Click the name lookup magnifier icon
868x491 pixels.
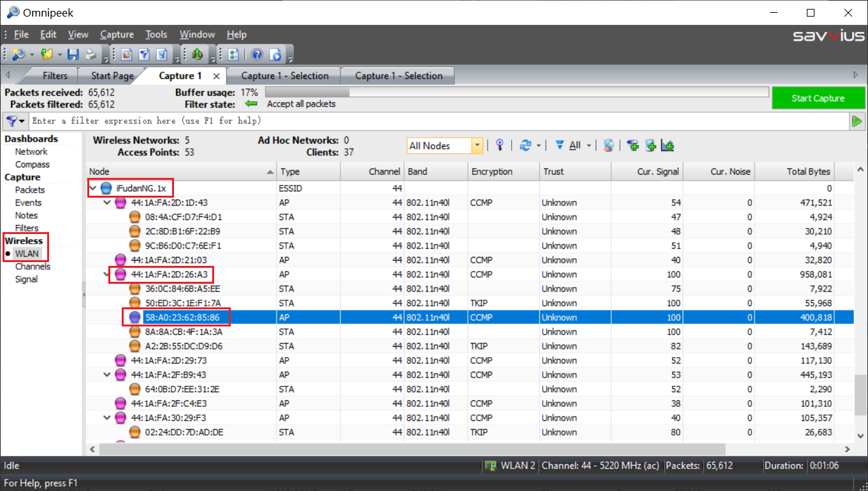pos(609,145)
